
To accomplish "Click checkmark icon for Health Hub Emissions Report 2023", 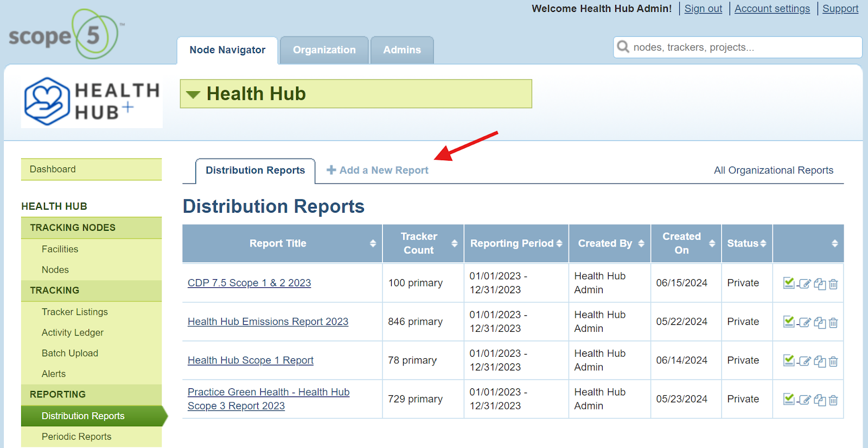I will click(x=789, y=322).
